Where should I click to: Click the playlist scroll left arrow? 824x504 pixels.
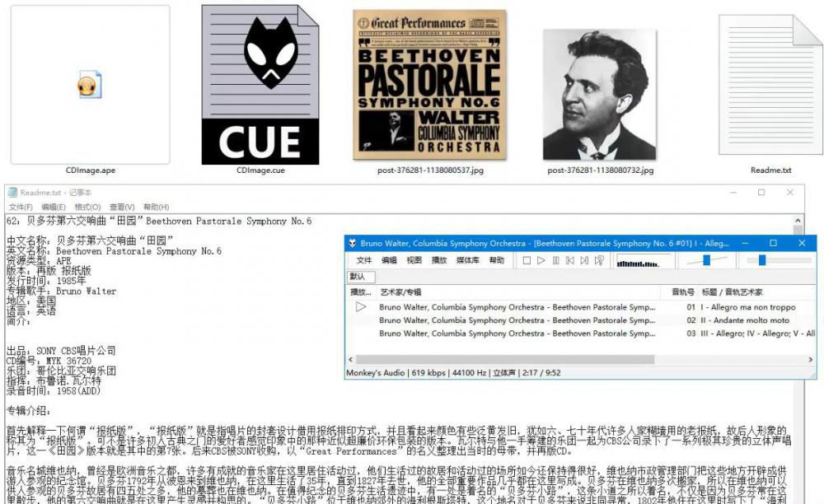click(350, 360)
